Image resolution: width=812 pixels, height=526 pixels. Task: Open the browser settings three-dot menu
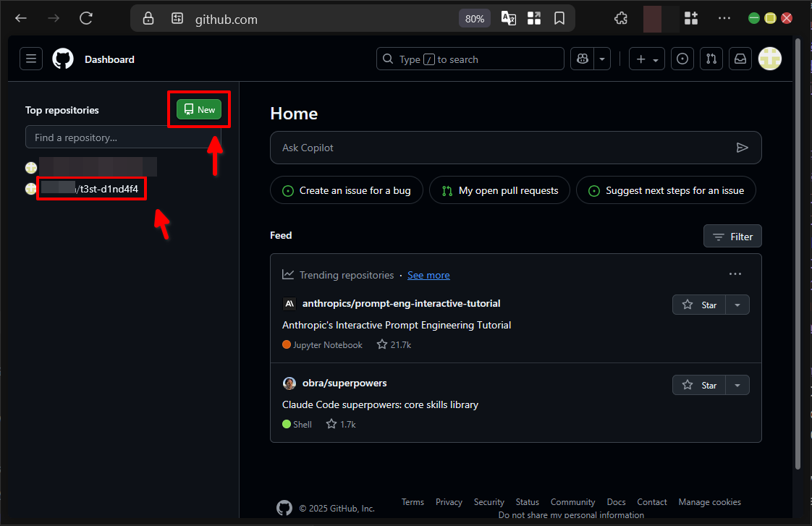[x=724, y=17]
